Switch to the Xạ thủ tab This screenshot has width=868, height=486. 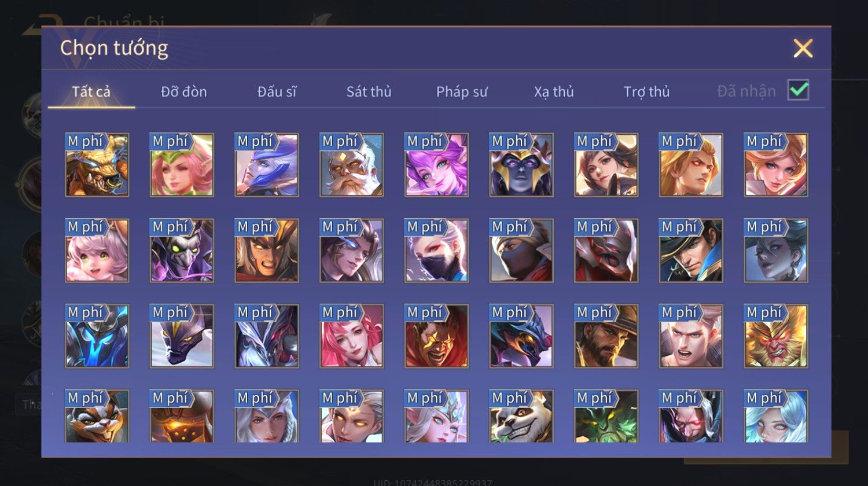click(x=554, y=91)
